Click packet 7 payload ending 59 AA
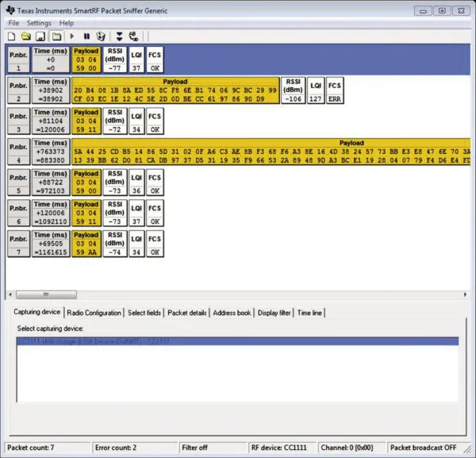The image size is (476, 458). coord(86,244)
